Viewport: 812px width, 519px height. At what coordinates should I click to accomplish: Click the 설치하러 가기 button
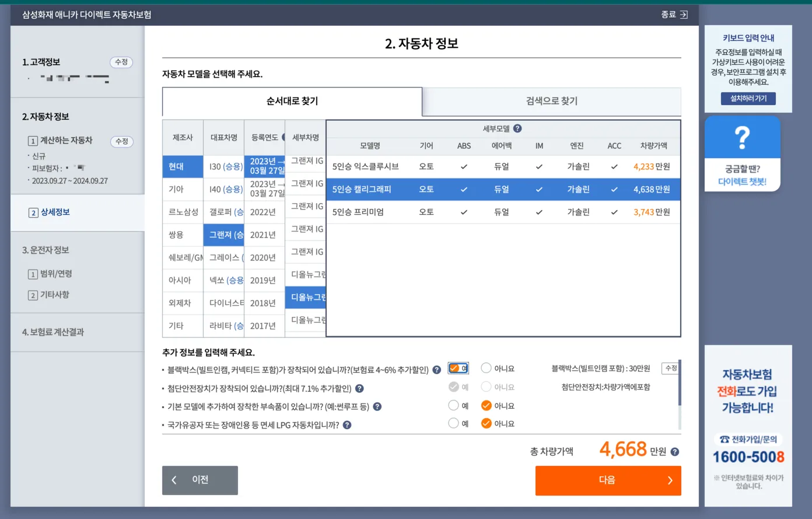(x=748, y=99)
